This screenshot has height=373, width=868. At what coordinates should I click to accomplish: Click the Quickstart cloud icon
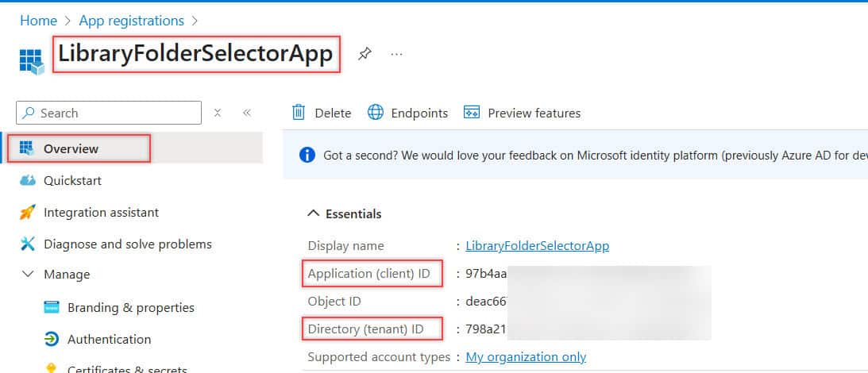tap(27, 180)
